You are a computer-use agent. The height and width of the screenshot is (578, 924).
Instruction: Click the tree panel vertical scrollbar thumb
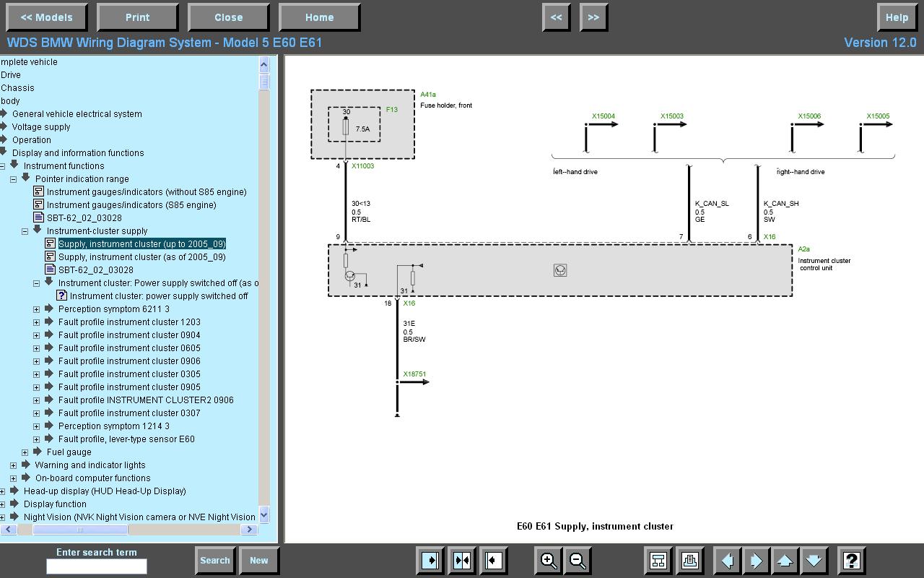tap(264, 81)
